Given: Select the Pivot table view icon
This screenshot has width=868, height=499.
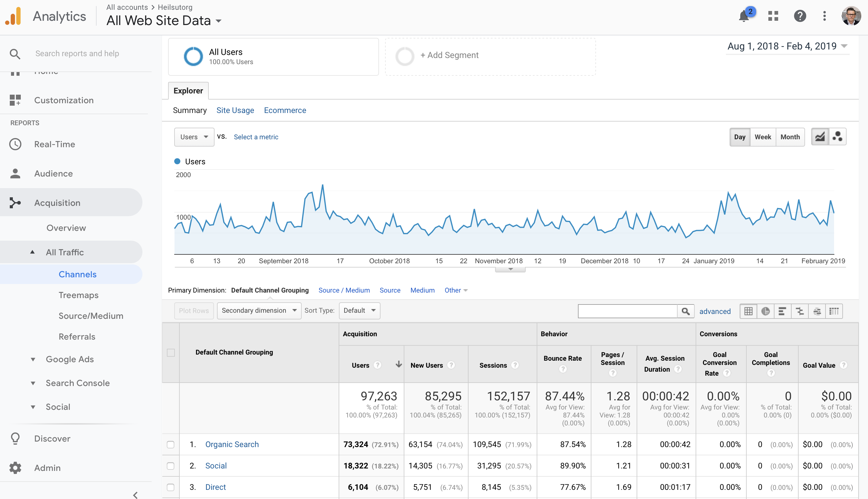Looking at the screenshot, I should pyautogui.click(x=834, y=311).
